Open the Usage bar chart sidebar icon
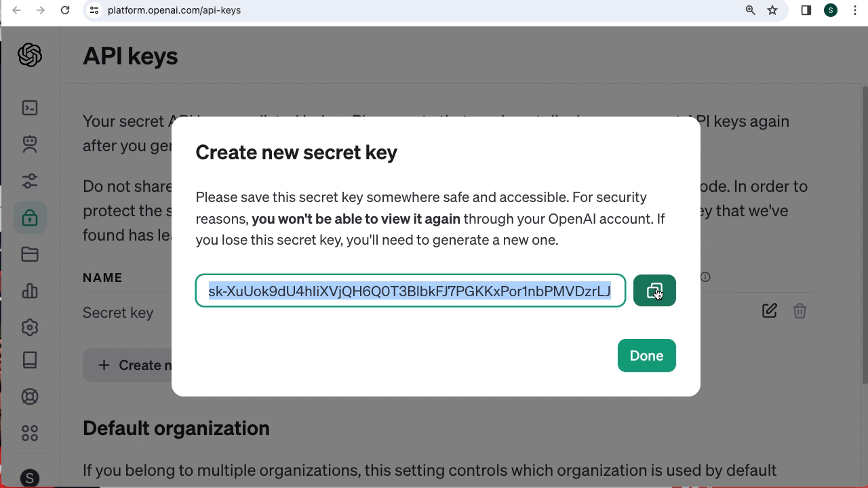 coord(30,291)
